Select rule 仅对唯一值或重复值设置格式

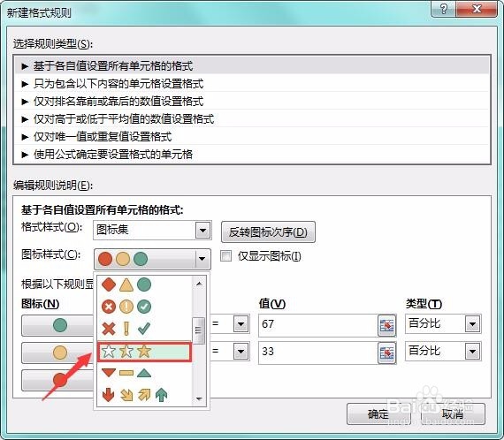tap(252, 137)
